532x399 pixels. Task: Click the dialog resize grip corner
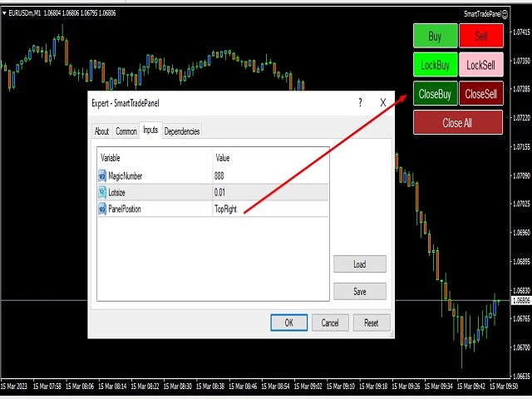tap(392, 335)
